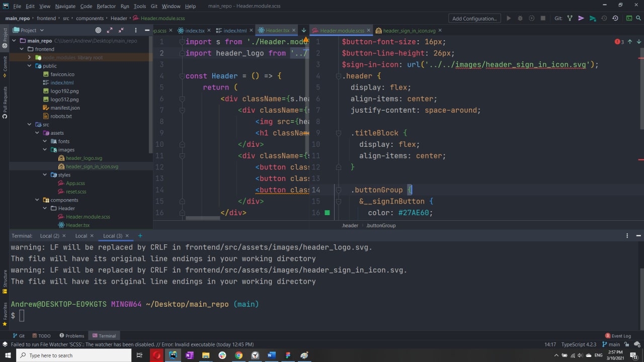Add a new terminal tab with plus
The width and height of the screenshot is (644, 362).
coord(140,236)
